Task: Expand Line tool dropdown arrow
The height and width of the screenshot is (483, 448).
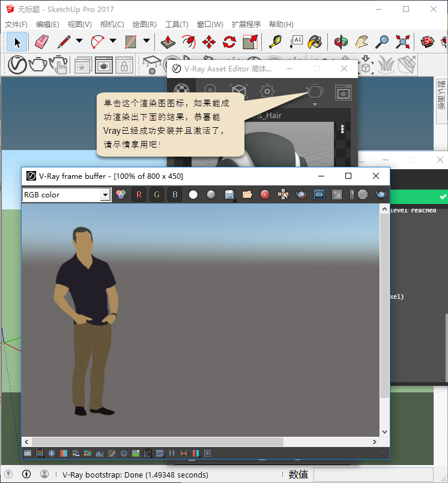Action: (x=79, y=41)
